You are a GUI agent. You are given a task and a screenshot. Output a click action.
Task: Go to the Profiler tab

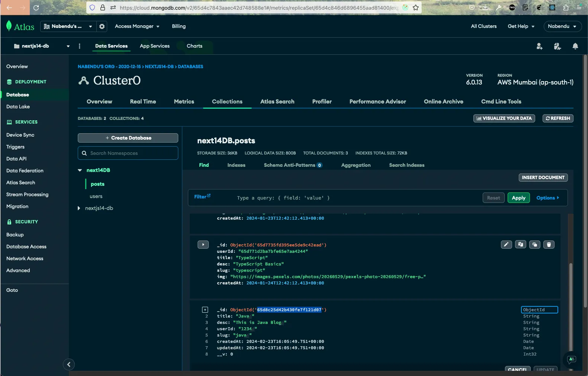coord(322,102)
